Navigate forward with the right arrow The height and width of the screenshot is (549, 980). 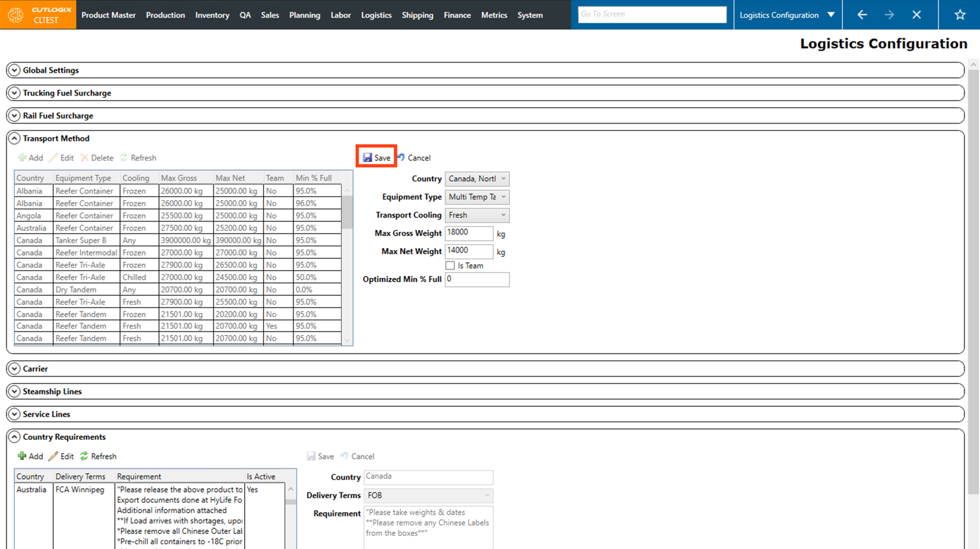pos(889,14)
